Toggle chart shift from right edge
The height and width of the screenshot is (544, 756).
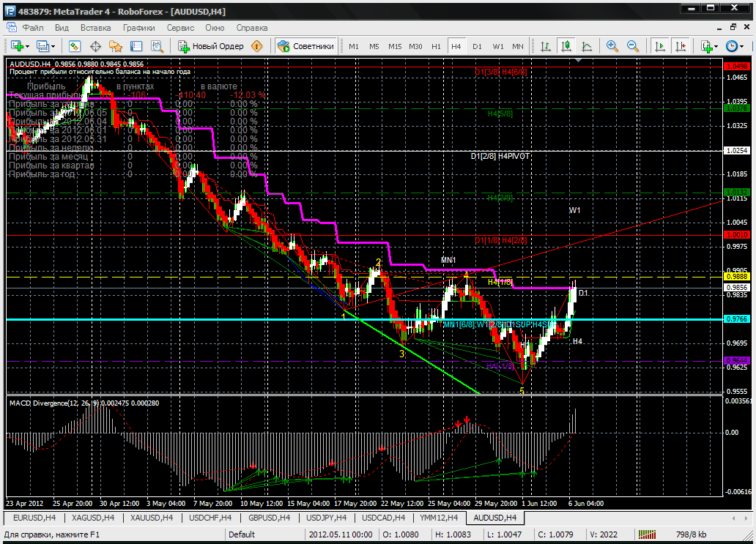(681, 46)
